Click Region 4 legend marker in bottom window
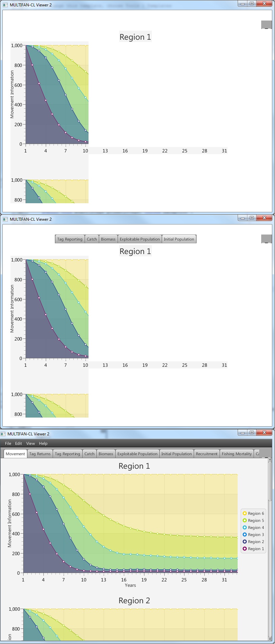This screenshot has width=275, height=644. point(245,527)
